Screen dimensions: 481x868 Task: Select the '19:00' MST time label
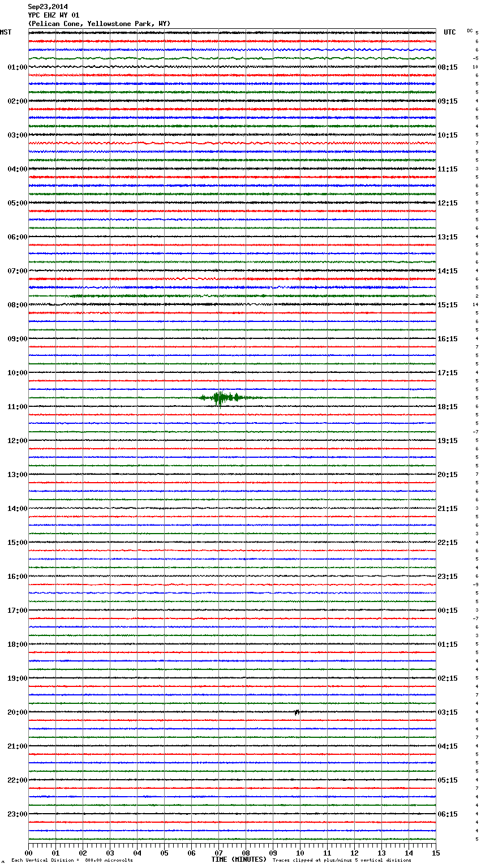point(18,678)
